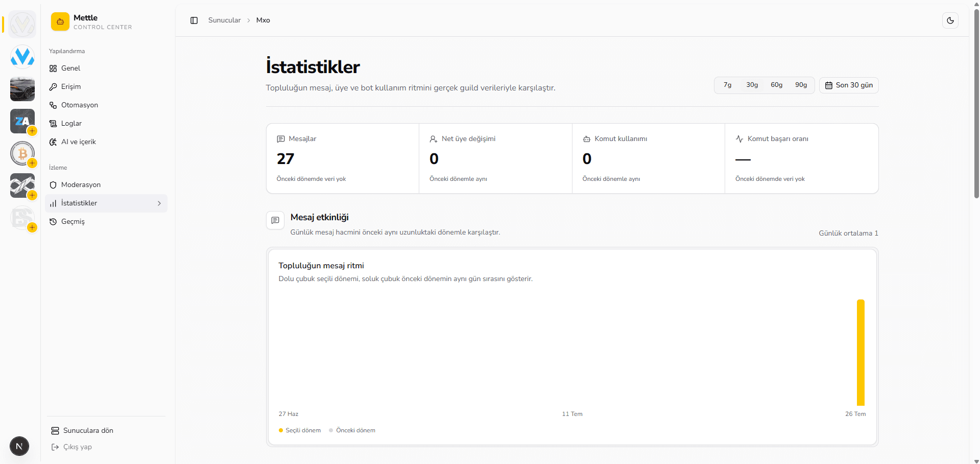Click the Moderasyon shield icon
This screenshot has width=980, height=464.
(53, 185)
